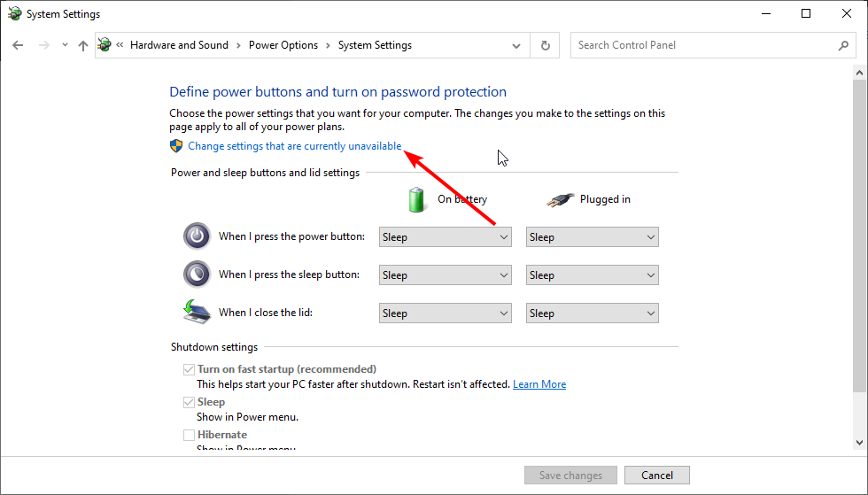Click the Up one level arrow
Viewport: 868px width, 495px height.
click(x=83, y=45)
